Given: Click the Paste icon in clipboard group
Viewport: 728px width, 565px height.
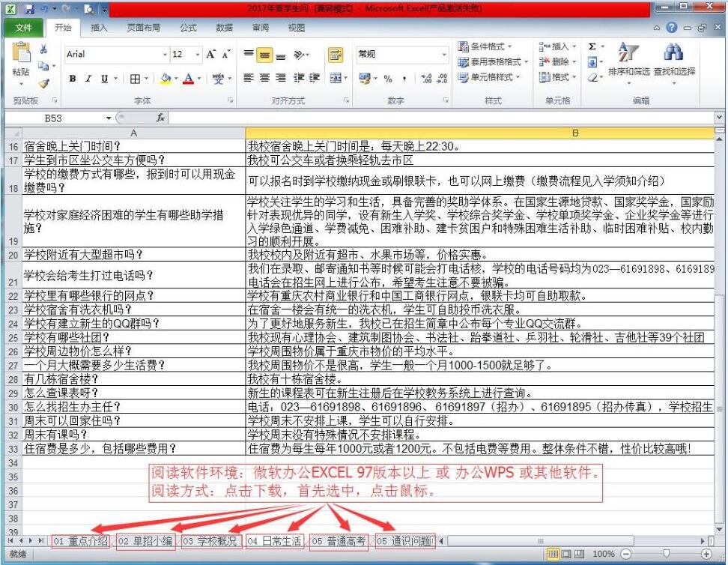Looking at the screenshot, I should point(21,58).
